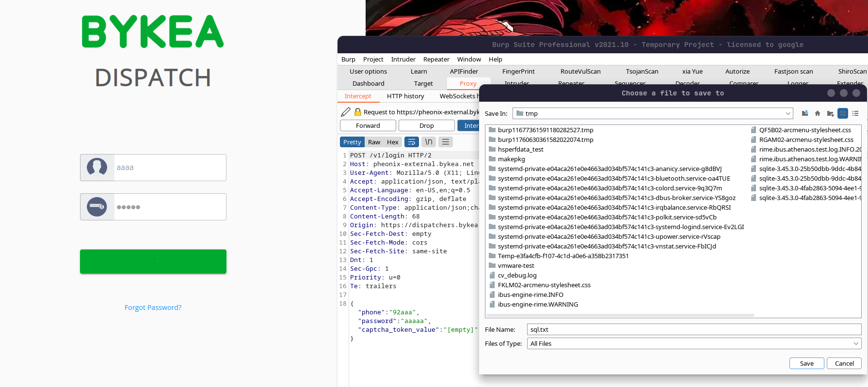Switch to the xia Yue tab
The image size is (868, 387).
[692, 71]
